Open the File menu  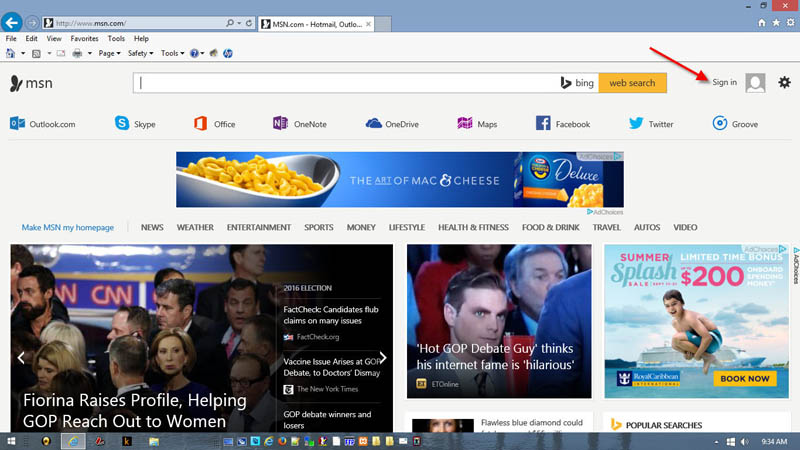[x=11, y=39]
